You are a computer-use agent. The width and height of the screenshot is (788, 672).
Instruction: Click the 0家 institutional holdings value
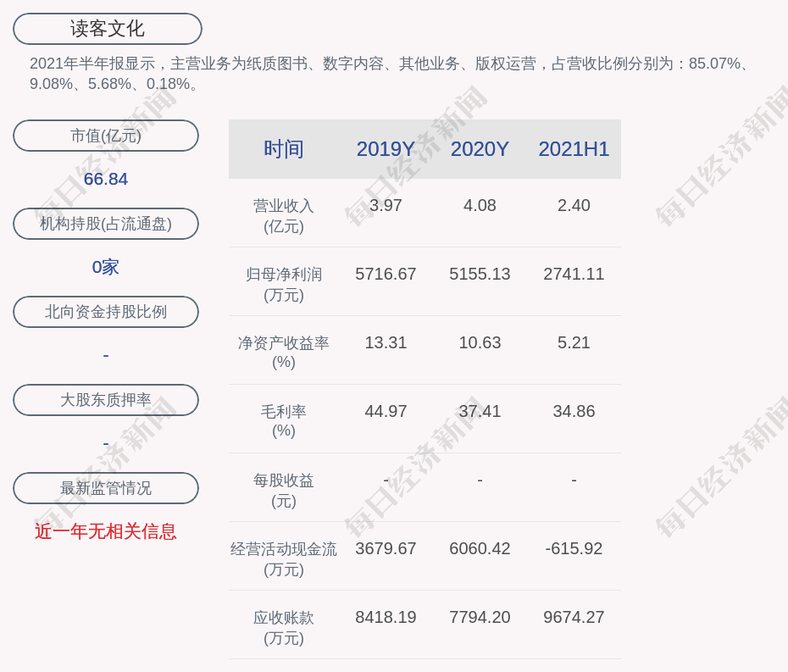[106, 267]
